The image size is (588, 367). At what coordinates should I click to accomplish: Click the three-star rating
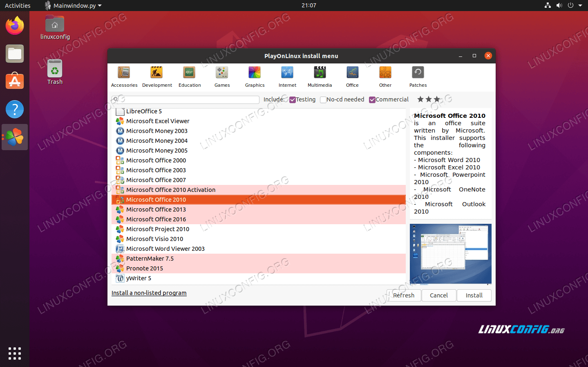tap(429, 99)
